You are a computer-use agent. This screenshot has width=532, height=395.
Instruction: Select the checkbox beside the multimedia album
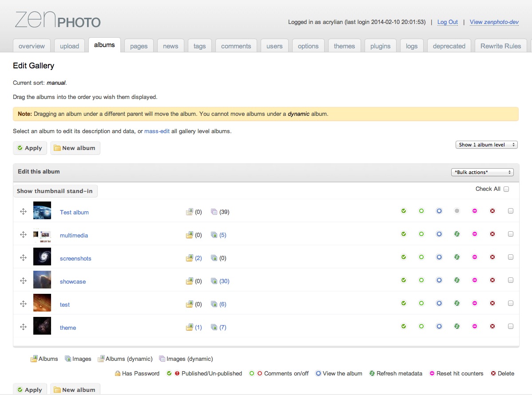511,234
